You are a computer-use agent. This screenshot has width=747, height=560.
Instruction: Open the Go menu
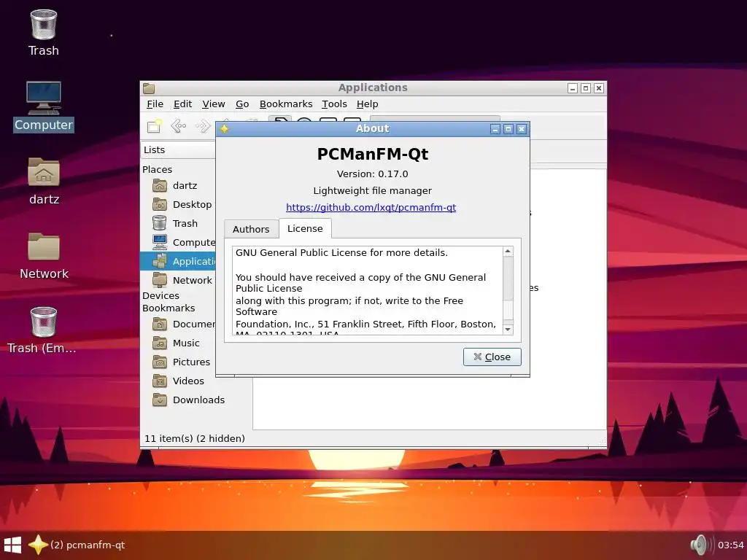point(242,104)
